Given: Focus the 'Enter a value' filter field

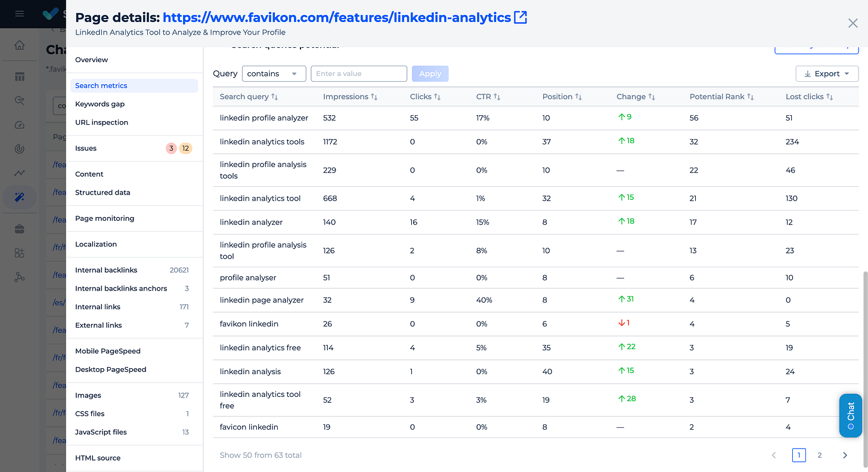Looking at the screenshot, I should tap(359, 73).
